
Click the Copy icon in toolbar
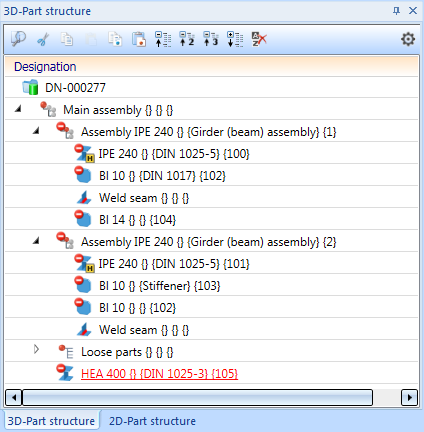point(67,39)
